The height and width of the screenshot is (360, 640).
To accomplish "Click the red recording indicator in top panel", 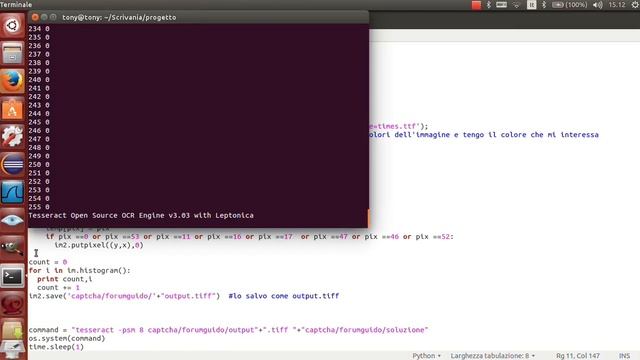I will pyautogui.click(x=476, y=5).
